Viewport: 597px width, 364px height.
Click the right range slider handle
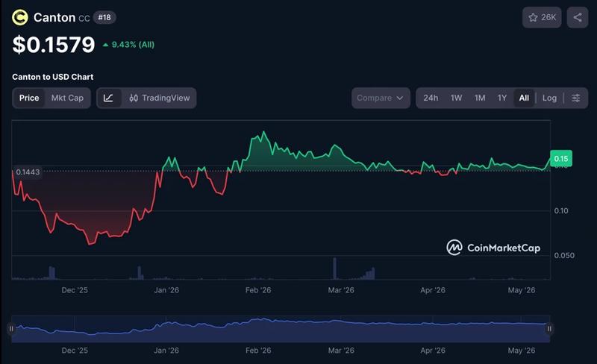(x=549, y=329)
